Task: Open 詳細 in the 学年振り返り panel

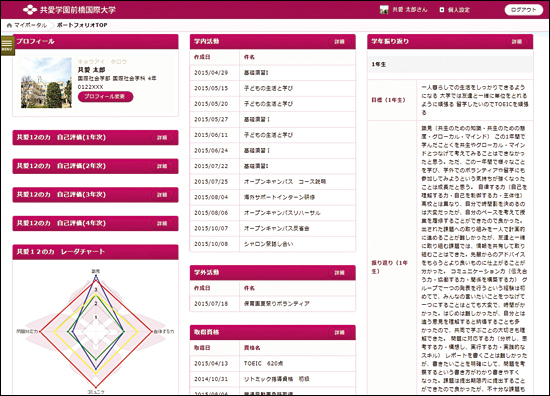Action: 517,42
